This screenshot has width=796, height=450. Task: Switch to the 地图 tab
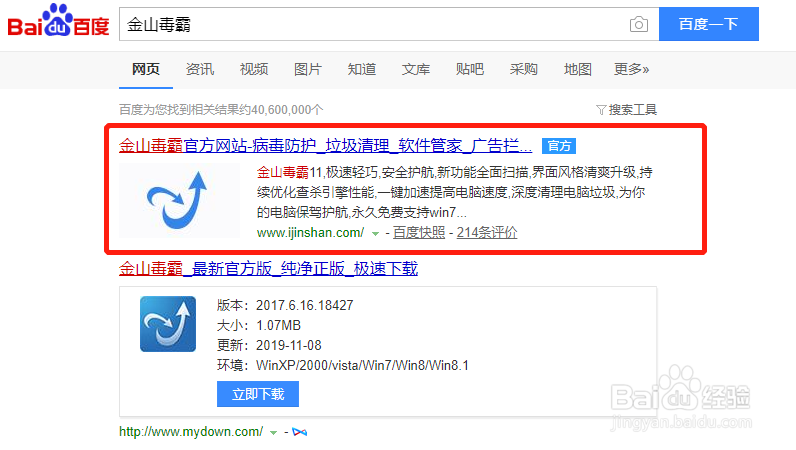(578, 69)
